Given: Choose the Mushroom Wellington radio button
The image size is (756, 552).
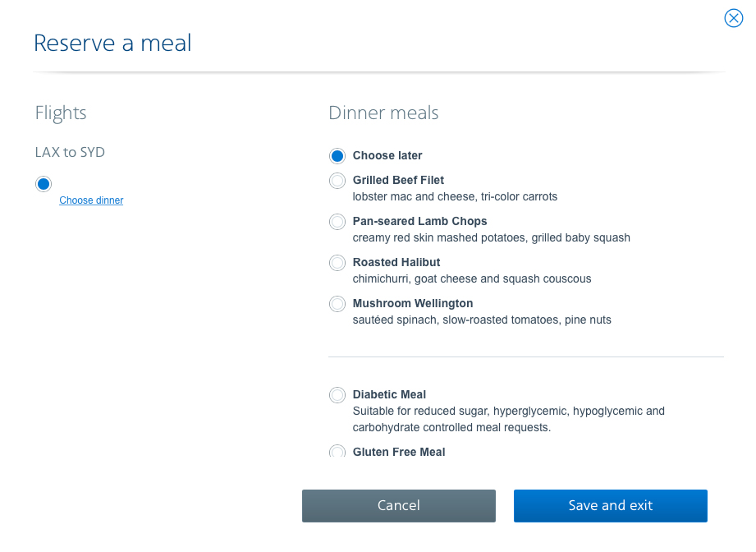Looking at the screenshot, I should [337, 303].
